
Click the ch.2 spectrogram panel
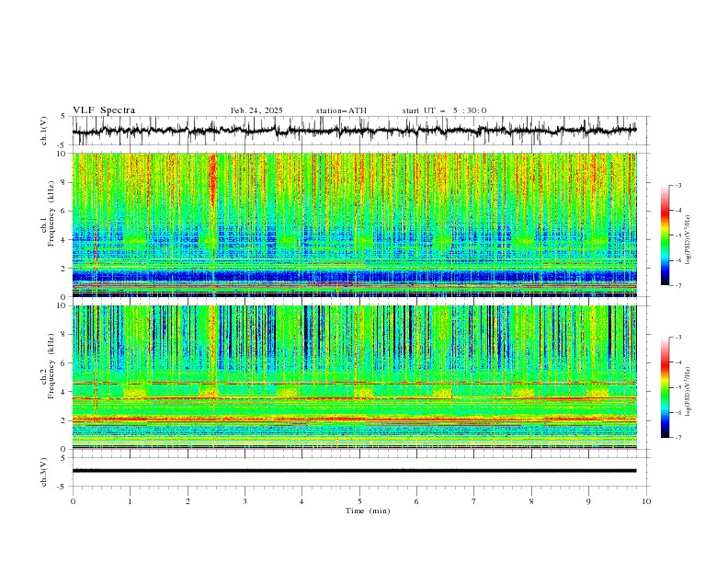[355, 377]
